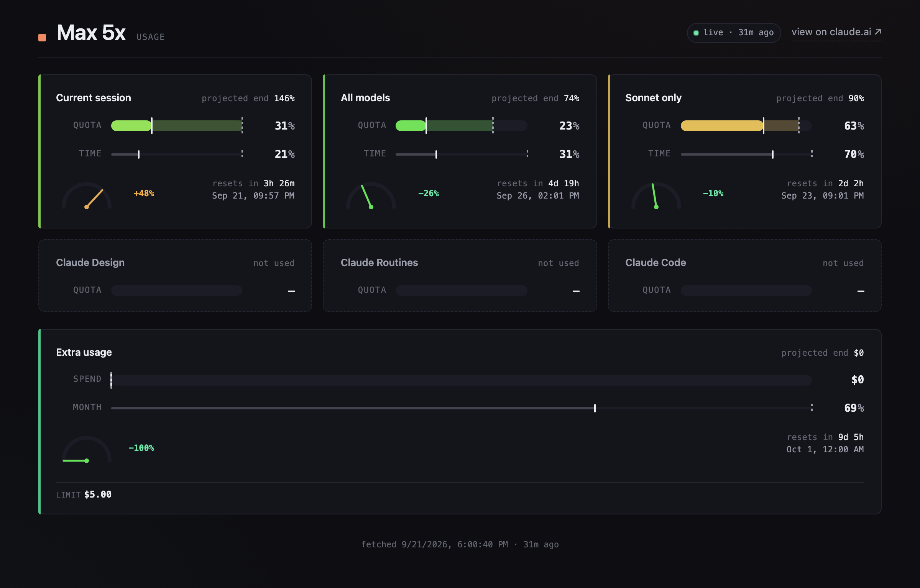Click the Sonnet only quota bar
920x588 pixels.
pyautogui.click(x=746, y=125)
